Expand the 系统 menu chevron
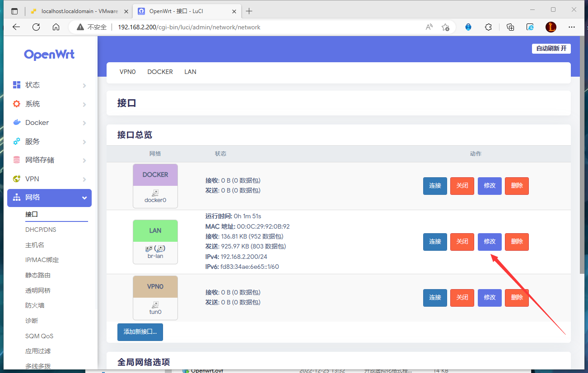The height and width of the screenshot is (373, 588). pos(84,104)
